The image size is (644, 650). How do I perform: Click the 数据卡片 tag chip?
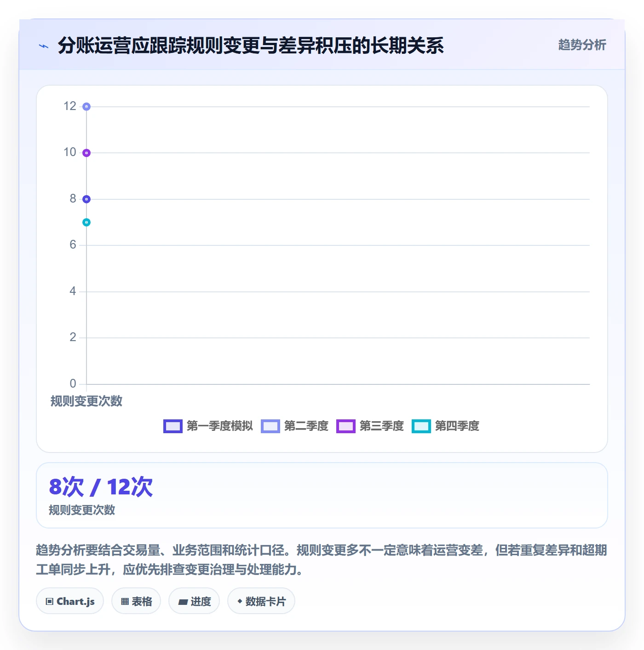pos(261,601)
